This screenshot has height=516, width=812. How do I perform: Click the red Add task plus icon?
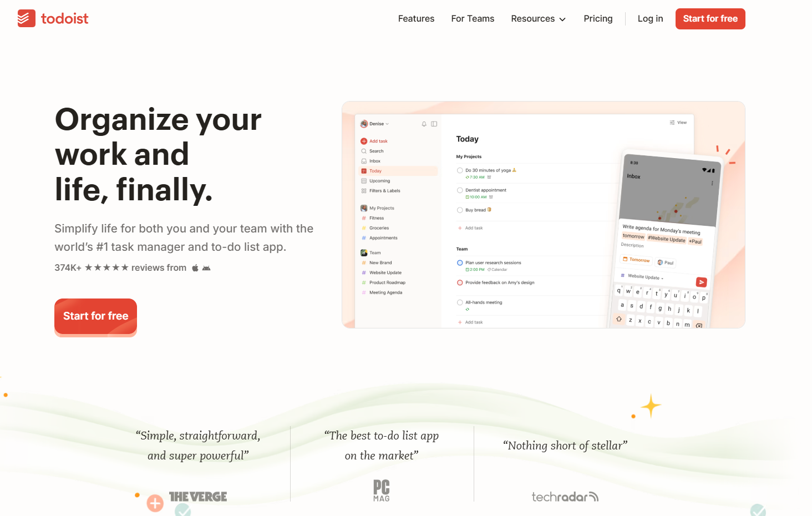(364, 141)
